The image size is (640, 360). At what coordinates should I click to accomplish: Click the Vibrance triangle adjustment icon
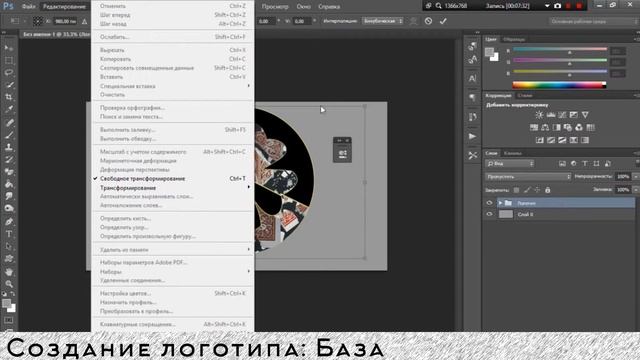(x=585, y=115)
